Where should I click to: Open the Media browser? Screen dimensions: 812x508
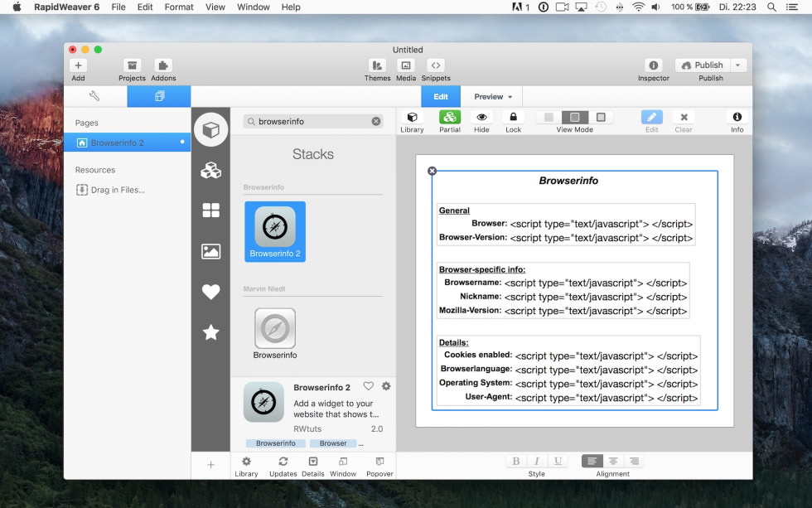[406, 65]
